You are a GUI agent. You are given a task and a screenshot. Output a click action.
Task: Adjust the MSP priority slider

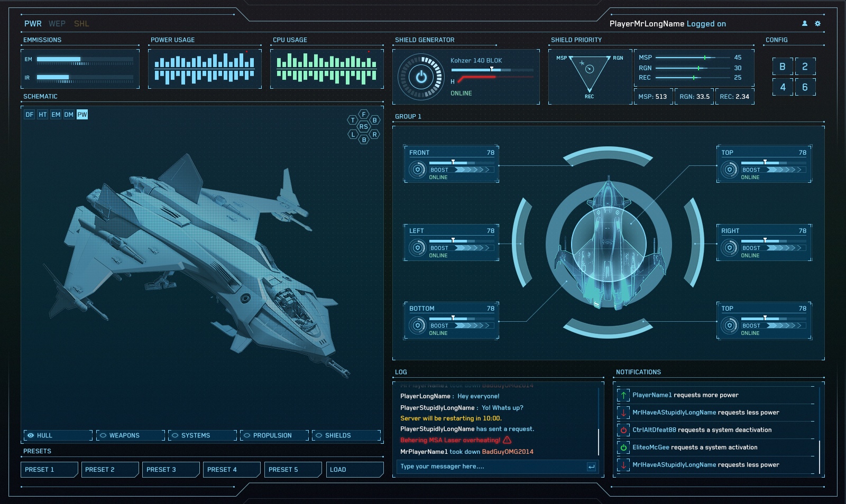pyautogui.click(x=705, y=58)
